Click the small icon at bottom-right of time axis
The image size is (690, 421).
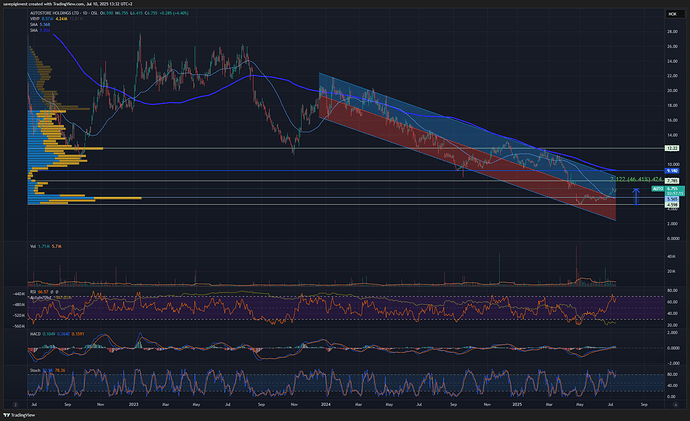point(675,404)
